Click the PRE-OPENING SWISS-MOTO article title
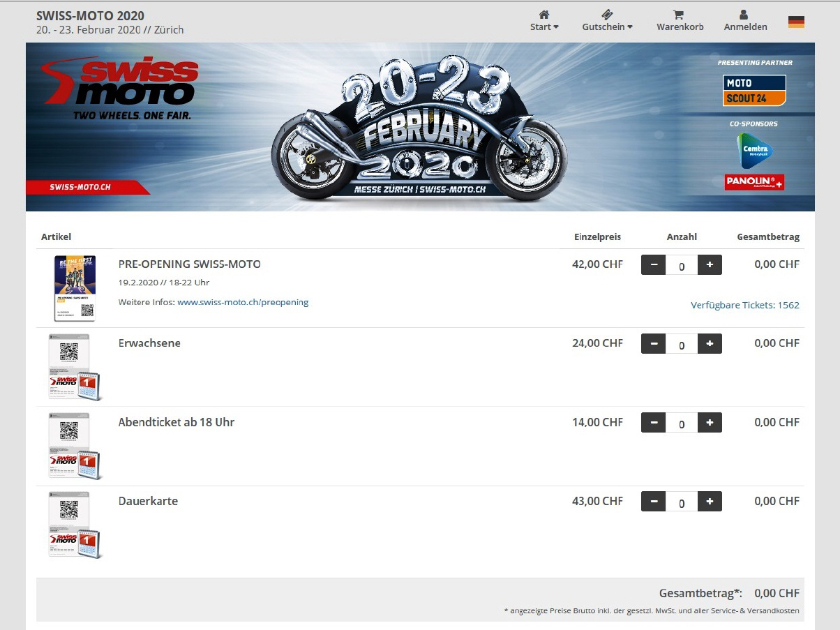The height and width of the screenshot is (630, 840). (190, 264)
